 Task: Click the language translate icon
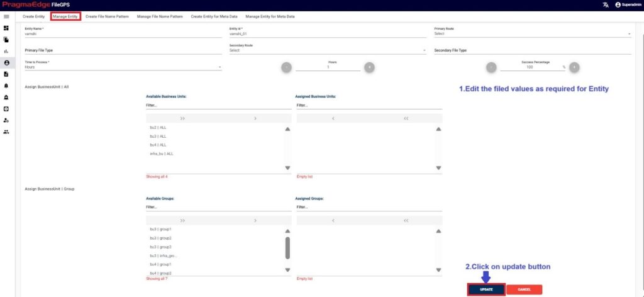coord(606,5)
